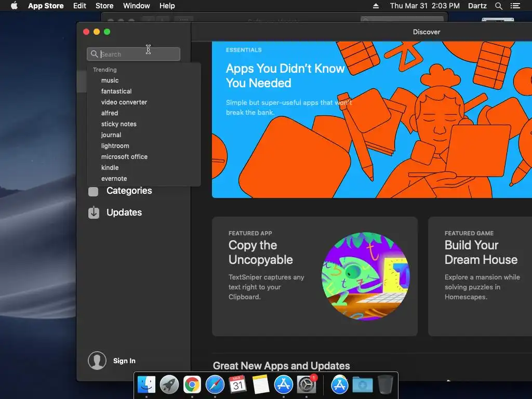
Task: Click the Dartz user name in menu bar
Action: (x=477, y=6)
